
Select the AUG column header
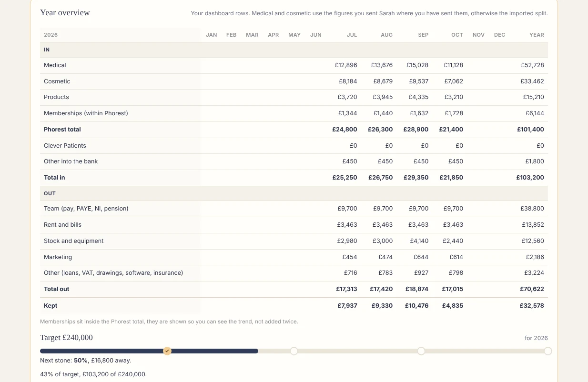pos(386,35)
